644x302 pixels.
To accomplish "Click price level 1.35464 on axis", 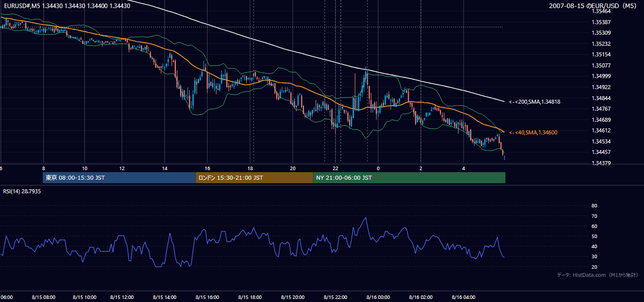I will point(601,11).
